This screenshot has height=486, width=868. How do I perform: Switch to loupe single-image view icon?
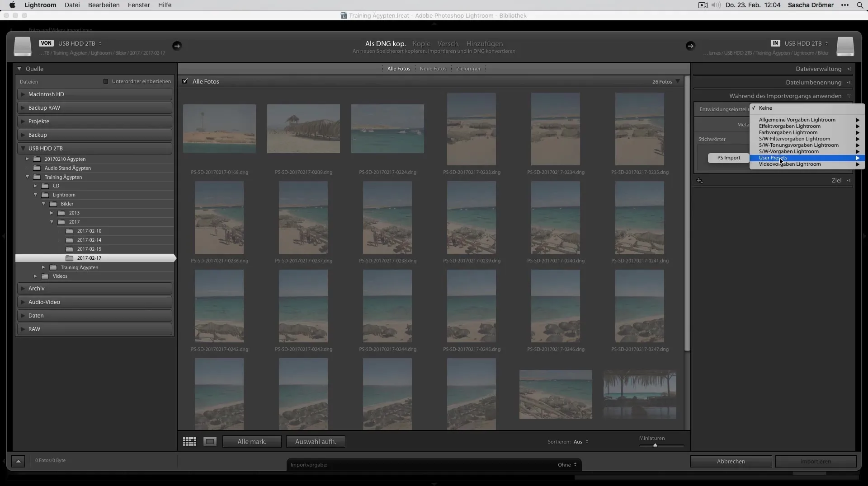tap(210, 442)
